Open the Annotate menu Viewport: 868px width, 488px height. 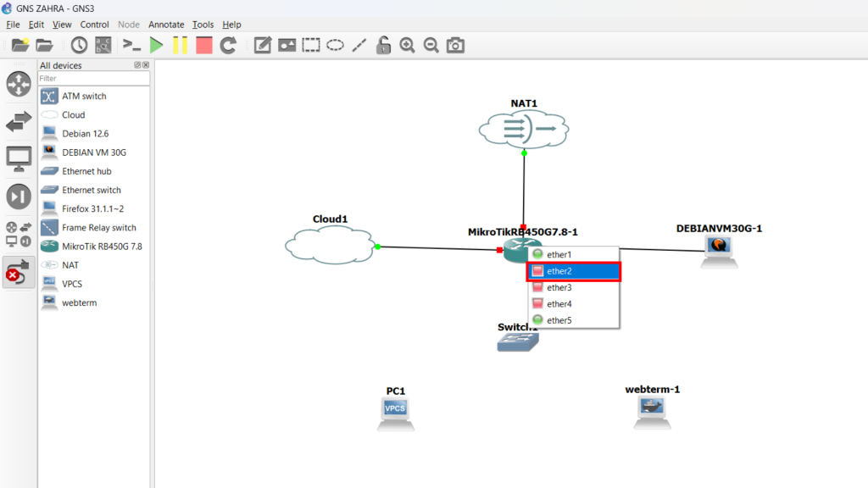click(x=166, y=25)
